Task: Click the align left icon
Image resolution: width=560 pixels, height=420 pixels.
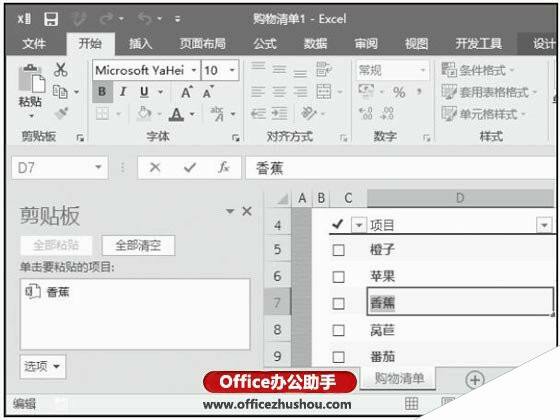Action: click(x=258, y=92)
